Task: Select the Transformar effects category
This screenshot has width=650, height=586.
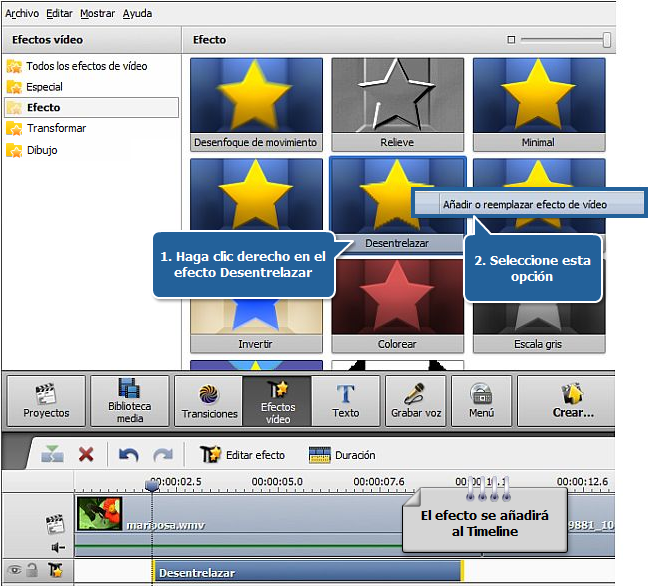Action: (x=56, y=128)
